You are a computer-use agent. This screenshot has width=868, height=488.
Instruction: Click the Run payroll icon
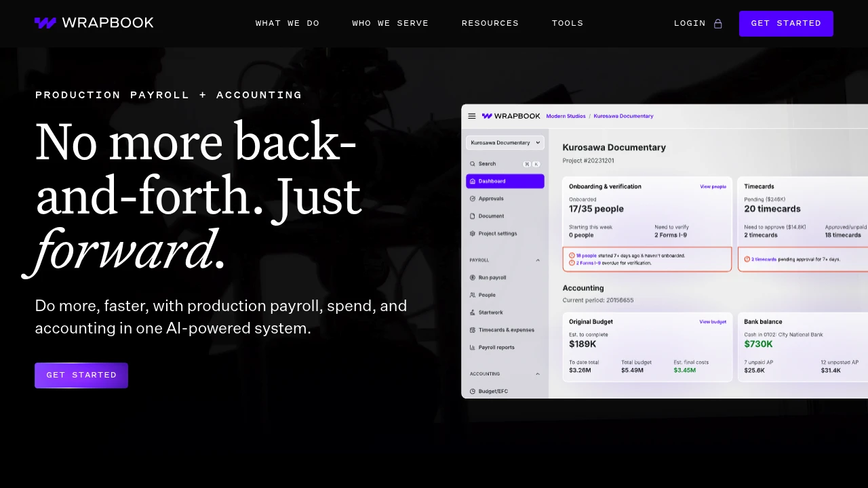473,278
